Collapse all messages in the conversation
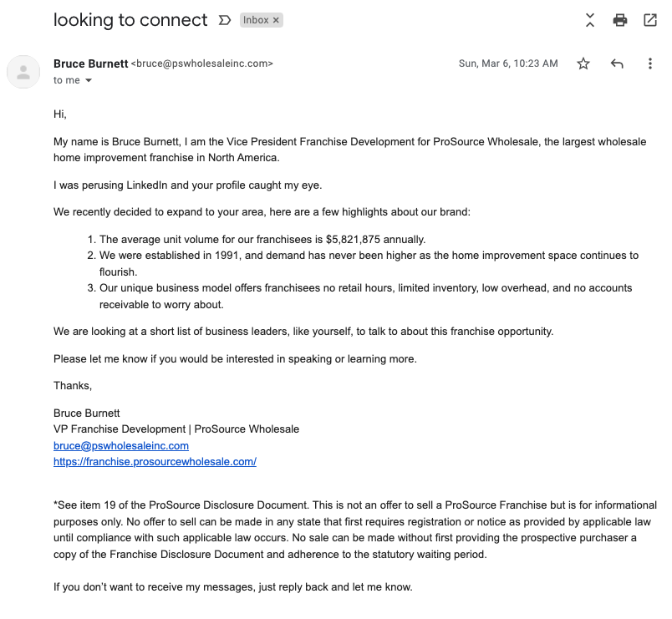 click(x=590, y=20)
